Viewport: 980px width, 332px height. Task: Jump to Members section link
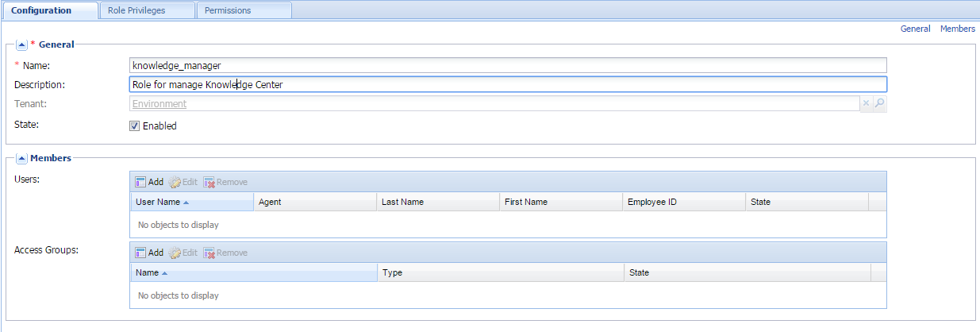[957, 29]
